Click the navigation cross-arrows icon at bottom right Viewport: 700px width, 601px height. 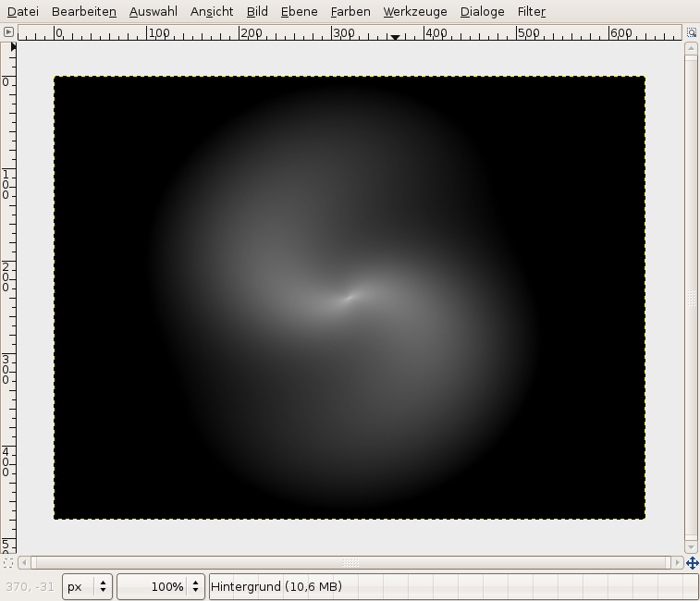click(691, 562)
